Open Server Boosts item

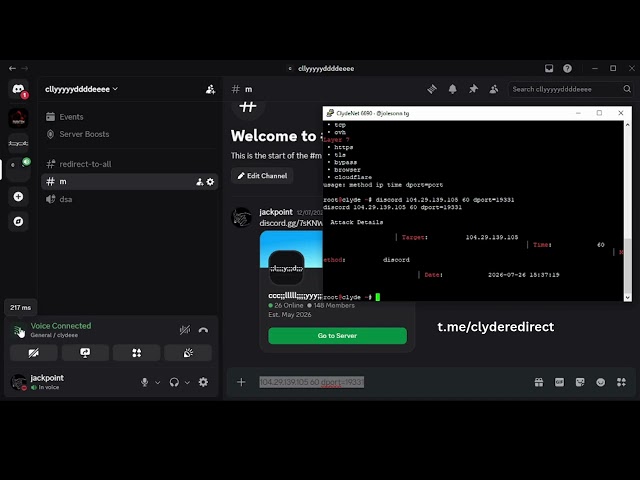click(129, 134)
